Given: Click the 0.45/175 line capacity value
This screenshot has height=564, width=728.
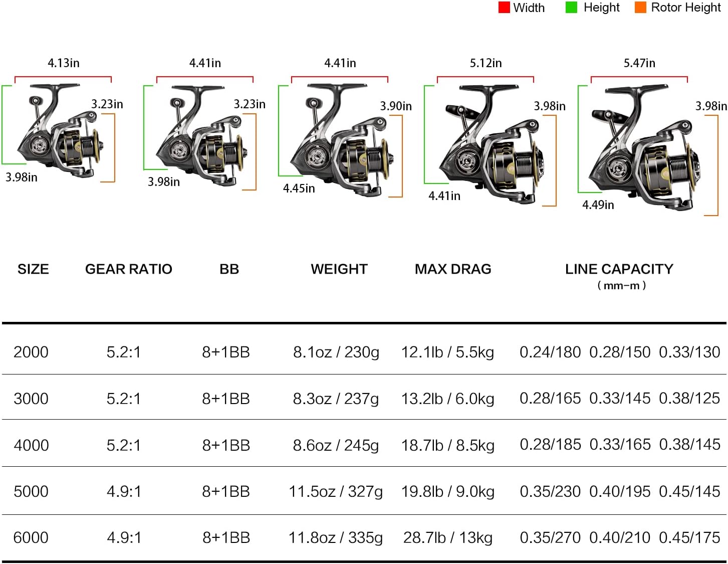Looking at the screenshot, I should pos(689,538).
